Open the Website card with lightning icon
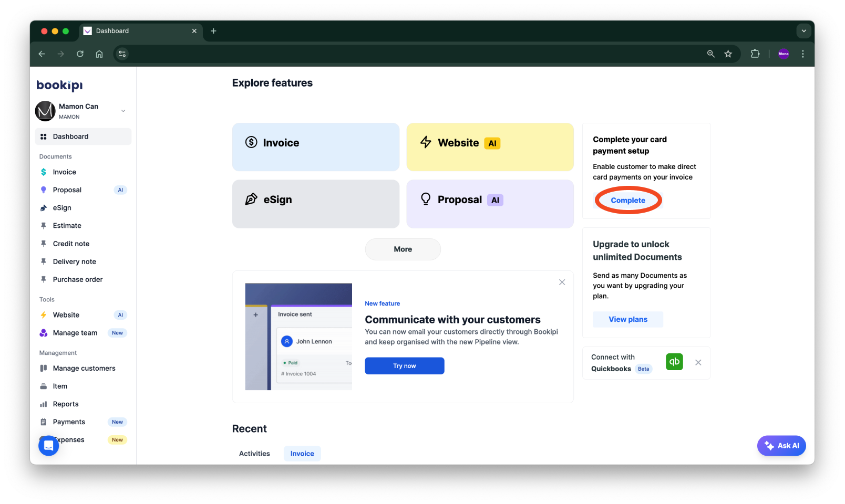 489,147
